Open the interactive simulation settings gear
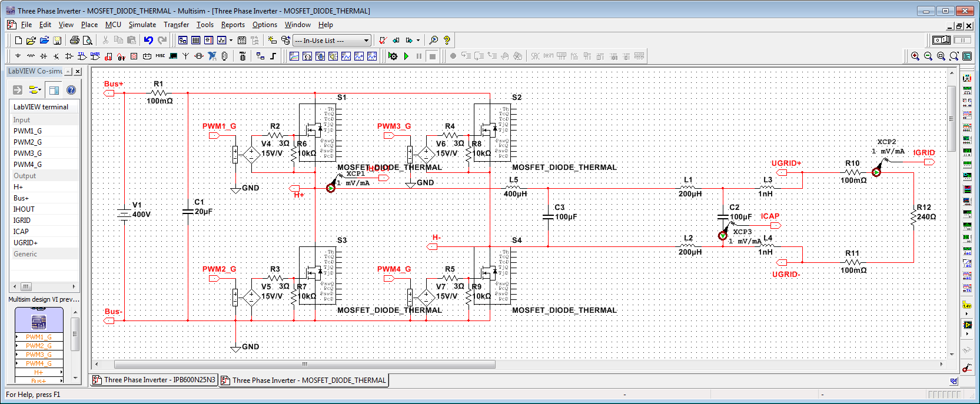 tap(393, 56)
